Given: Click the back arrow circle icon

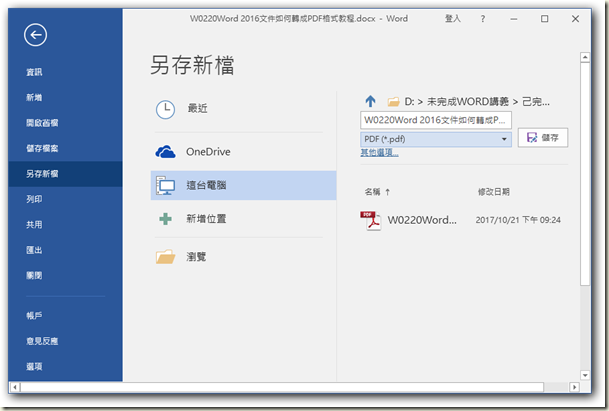Looking at the screenshot, I should click(x=35, y=35).
